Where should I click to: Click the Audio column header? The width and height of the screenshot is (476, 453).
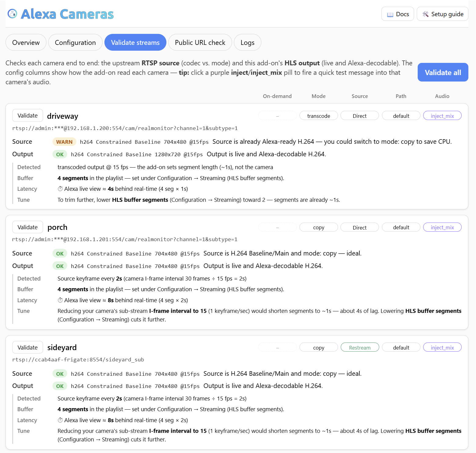pyautogui.click(x=442, y=96)
